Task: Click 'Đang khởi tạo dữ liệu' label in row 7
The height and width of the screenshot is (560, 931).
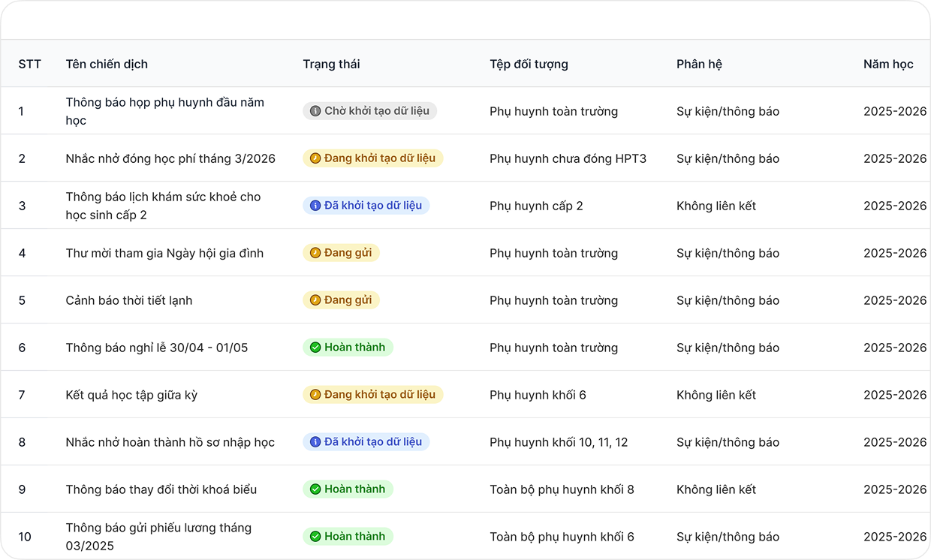Action: (380, 395)
